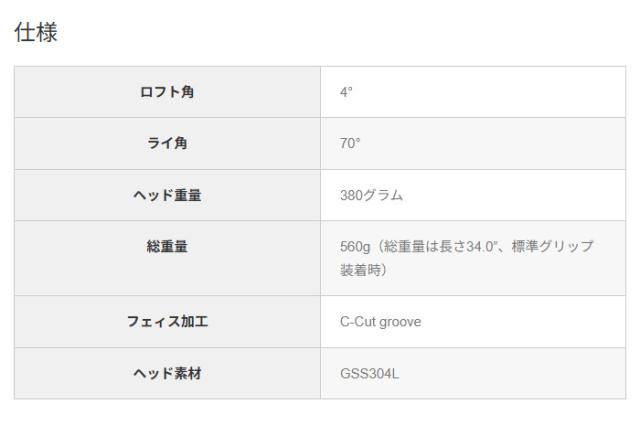Click the 仕様 heading
The height and width of the screenshot is (425, 640).
pyautogui.click(x=36, y=32)
